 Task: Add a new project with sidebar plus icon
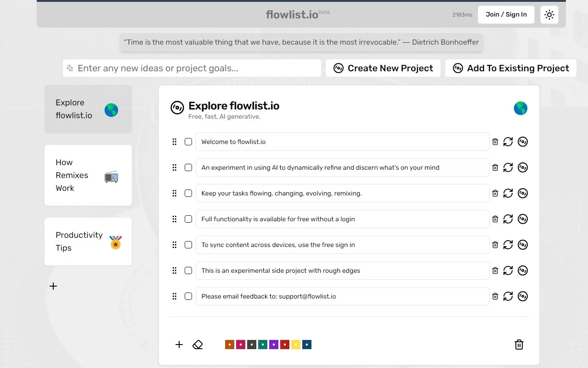tap(53, 286)
